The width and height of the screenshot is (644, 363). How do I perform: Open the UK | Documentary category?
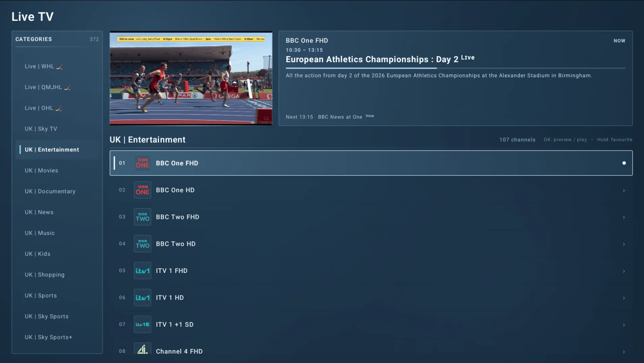[x=57, y=192]
